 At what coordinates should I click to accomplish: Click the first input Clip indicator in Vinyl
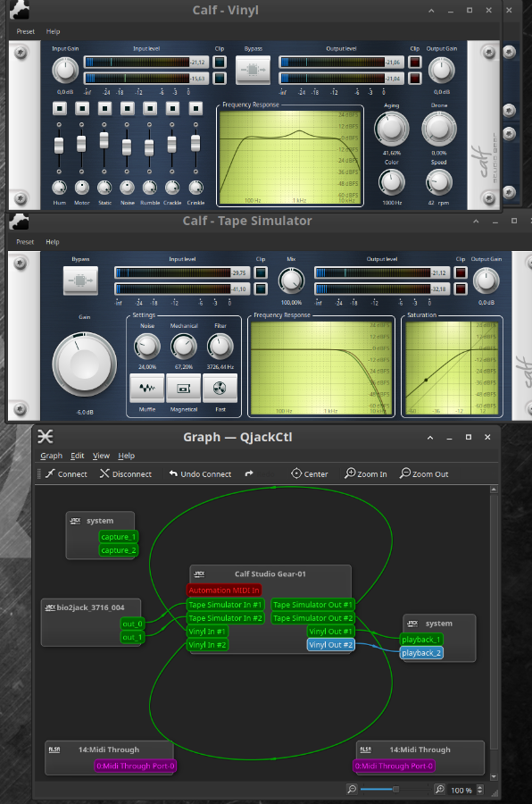(x=220, y=62)
